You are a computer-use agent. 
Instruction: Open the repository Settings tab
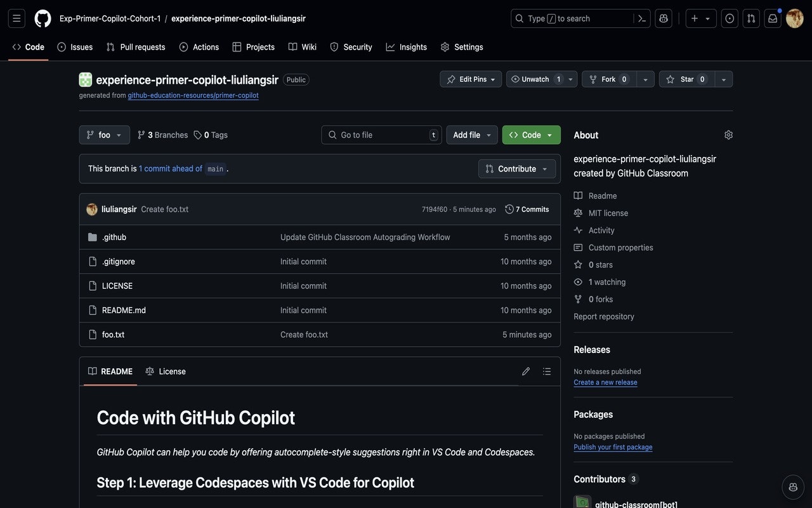[x=462, y=47]
